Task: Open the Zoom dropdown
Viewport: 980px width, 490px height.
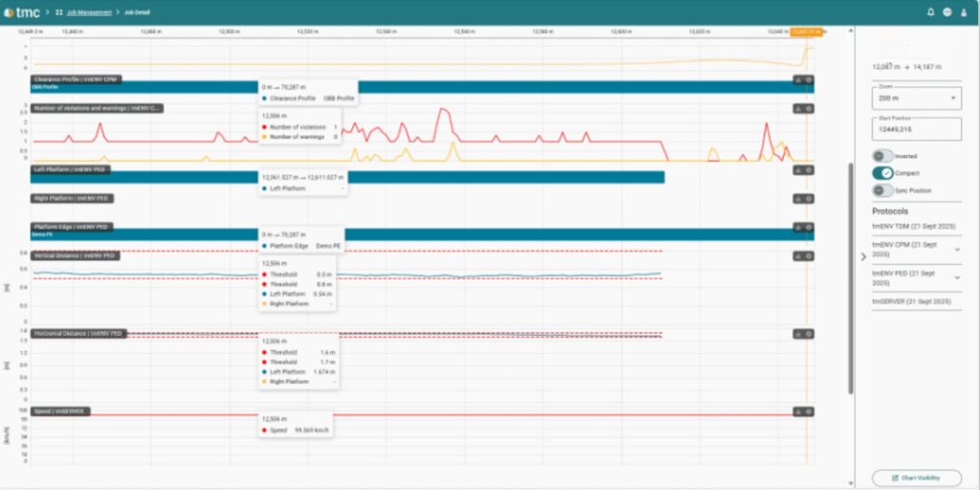Action: click(916, 98)
